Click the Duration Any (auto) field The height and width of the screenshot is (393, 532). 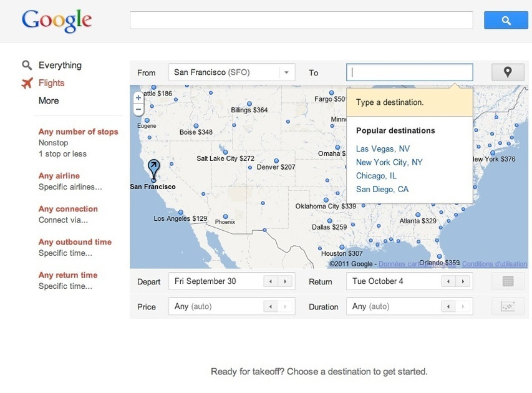[x=410, y=306]
